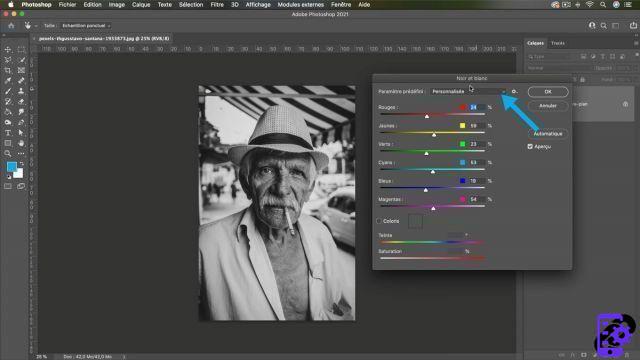This screenshot has width=640, height=360.
Task: Click the Jaunes slider handle
Action: coord(434,135)
